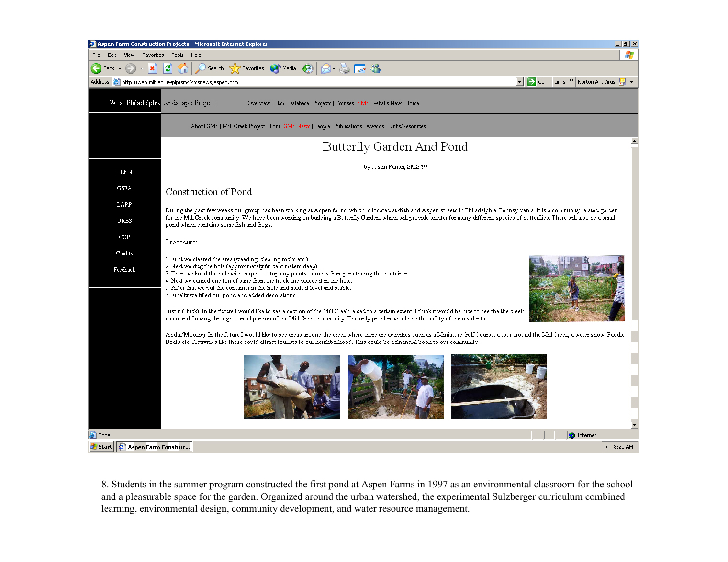
Task: Click the Plan navigation link
Action: pyautogui.click(x=279, y=103)
